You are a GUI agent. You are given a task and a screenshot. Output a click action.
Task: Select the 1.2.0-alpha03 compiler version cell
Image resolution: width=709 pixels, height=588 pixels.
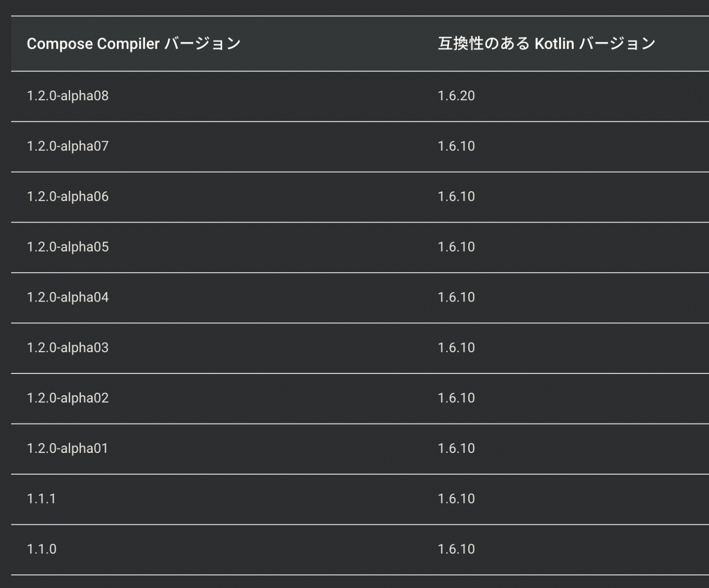[68, 348]
